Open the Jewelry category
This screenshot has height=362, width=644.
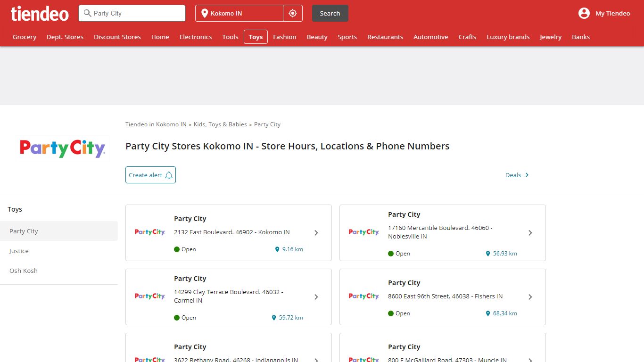(x=551, y=37)
